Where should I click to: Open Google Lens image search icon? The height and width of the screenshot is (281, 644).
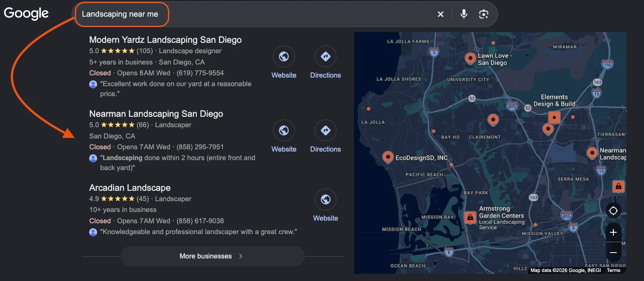(484, 14)
